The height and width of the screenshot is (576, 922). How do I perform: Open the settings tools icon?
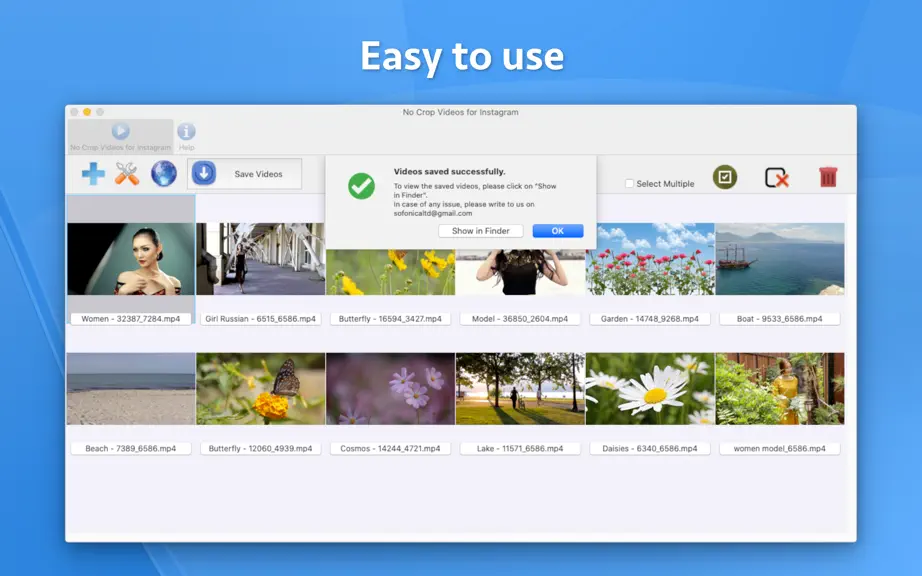[127, 174]
